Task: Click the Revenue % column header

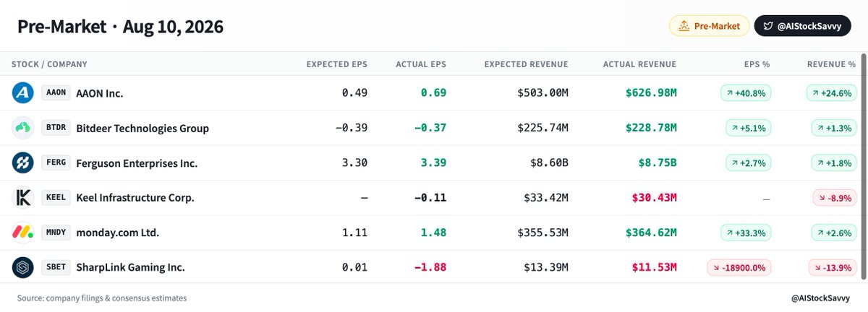Action: (x=832, y=64)
